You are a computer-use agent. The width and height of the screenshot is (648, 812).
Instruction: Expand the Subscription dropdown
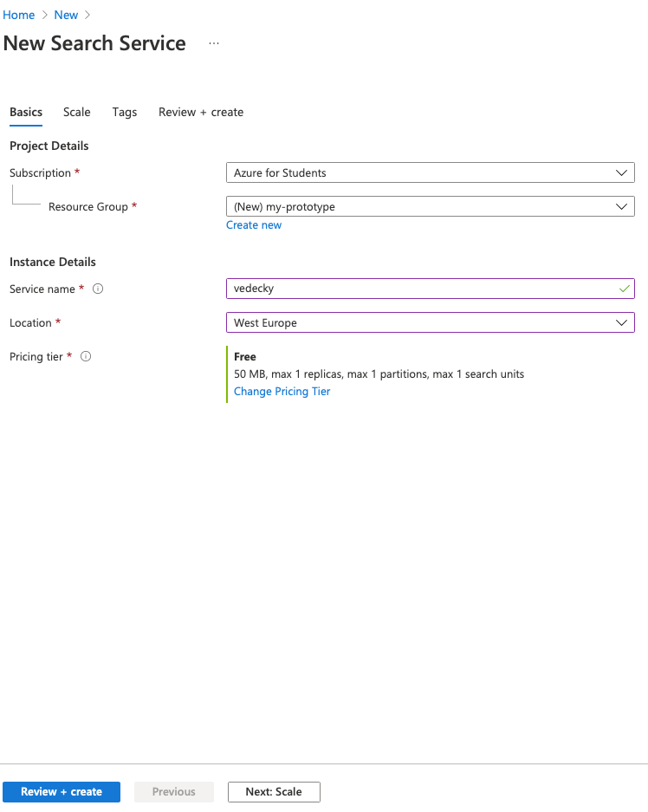430,172
